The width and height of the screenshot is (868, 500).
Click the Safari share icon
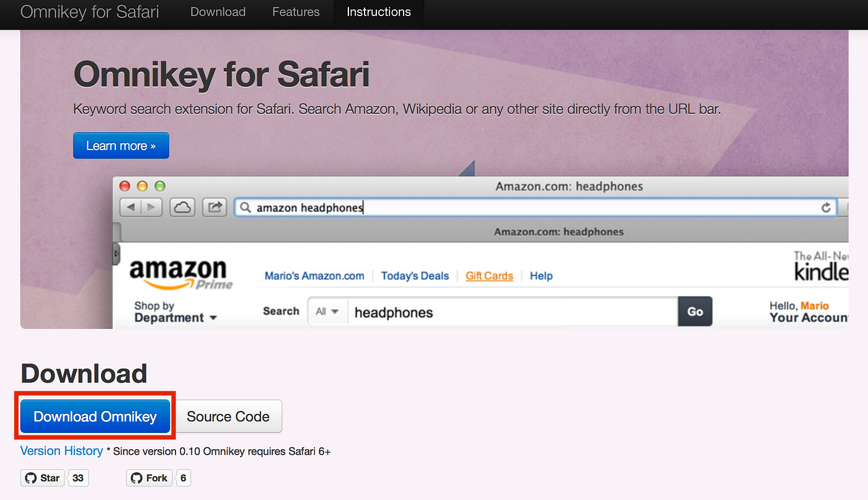click(215, 208)
